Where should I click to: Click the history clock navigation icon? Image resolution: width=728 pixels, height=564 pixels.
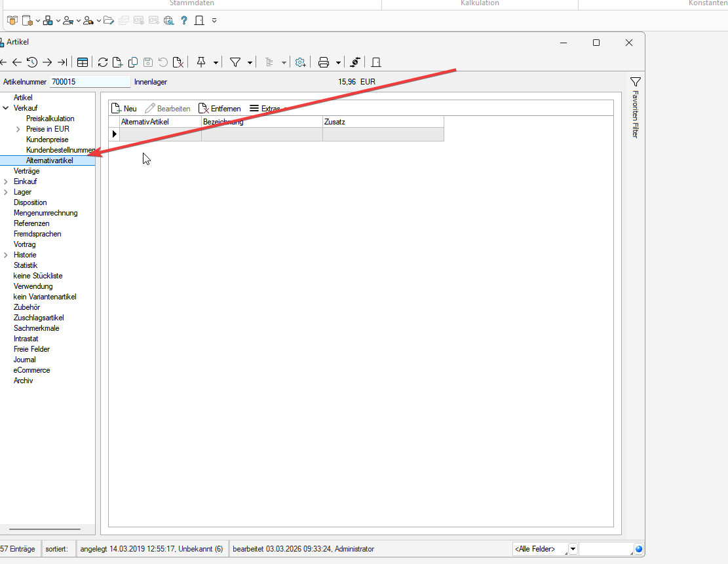[31, 62]
